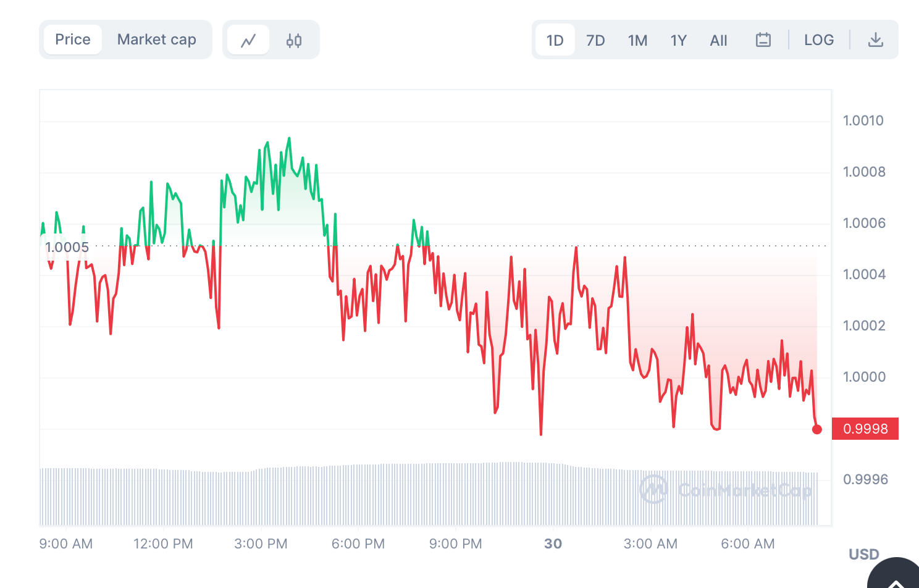Switch to candlestick chart icon
Image resolution: width=919 pixels, height=588 pixels.
[x=294, y=40]
